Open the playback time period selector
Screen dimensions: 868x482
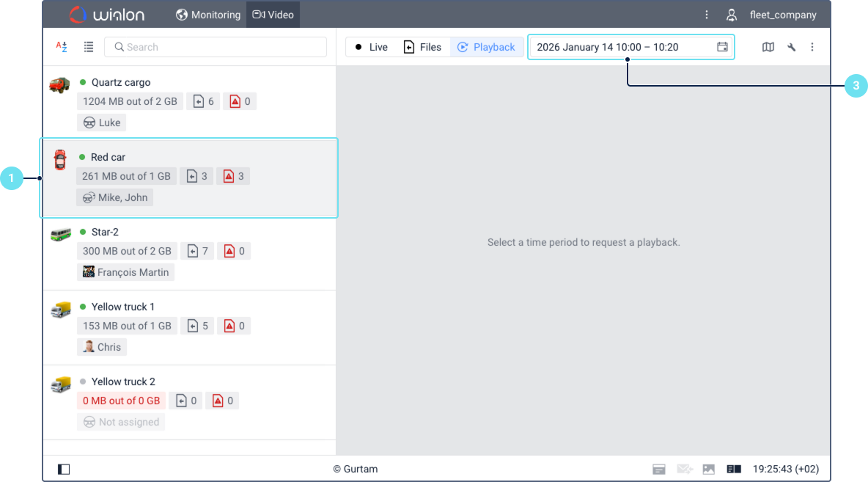click(x=623, y=47)
